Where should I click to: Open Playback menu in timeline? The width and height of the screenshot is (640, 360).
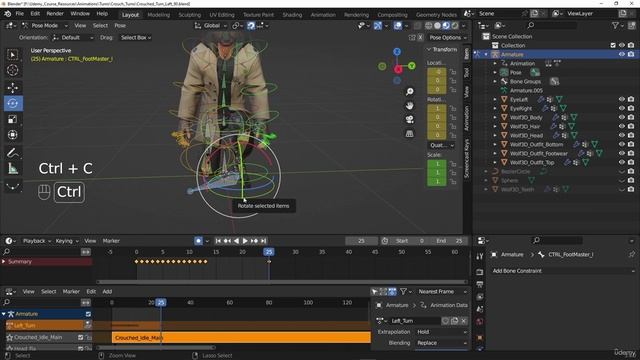tap(36, 241)
